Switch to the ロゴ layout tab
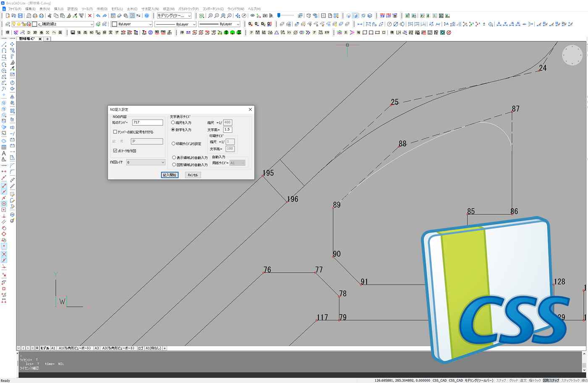The image size is (588, 383). (140, 348)
